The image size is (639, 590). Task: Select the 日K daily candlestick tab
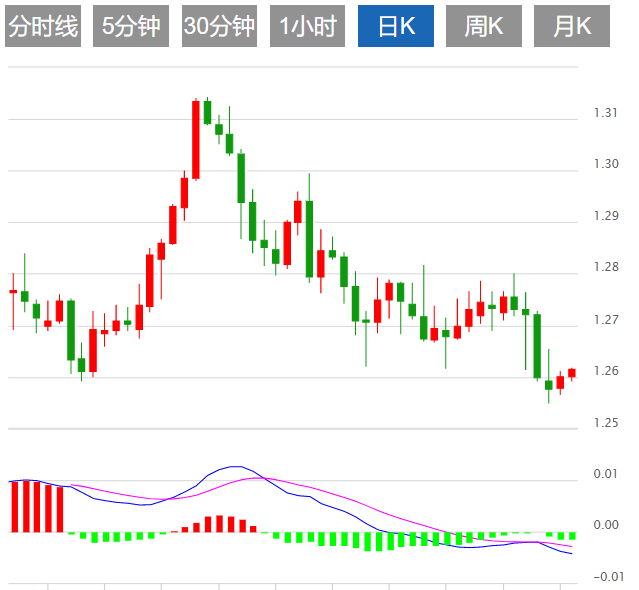click(396, 26)
